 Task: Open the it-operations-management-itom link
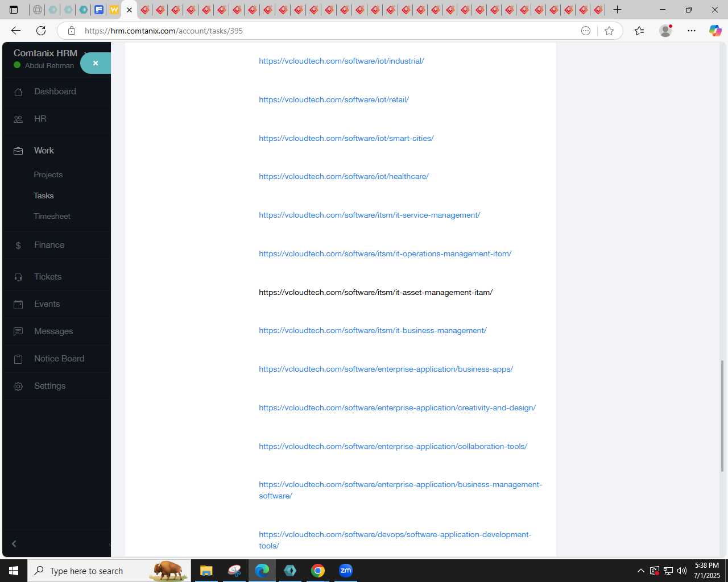385,253
